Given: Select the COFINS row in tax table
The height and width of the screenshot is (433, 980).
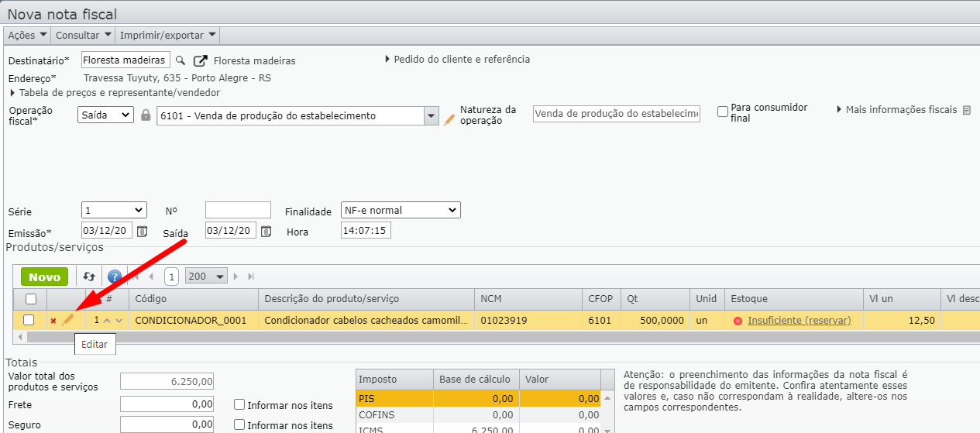Looking at the screenshot, I should coord(480,415).
